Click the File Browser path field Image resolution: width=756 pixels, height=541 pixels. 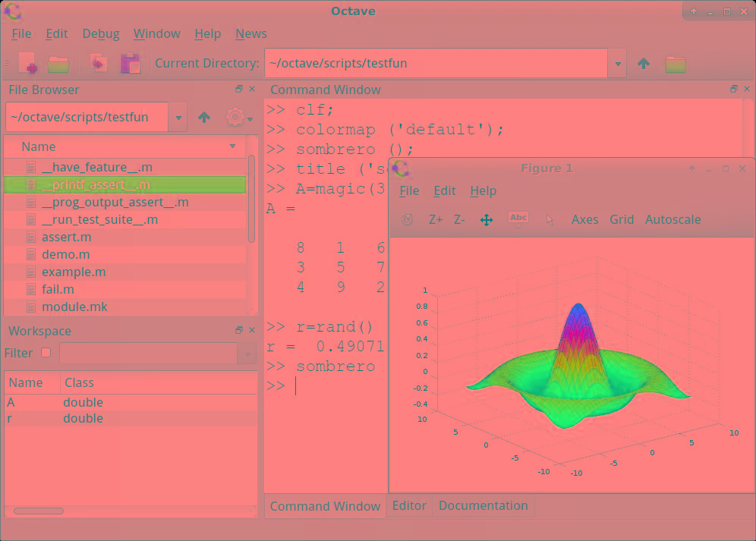point(87,117)
